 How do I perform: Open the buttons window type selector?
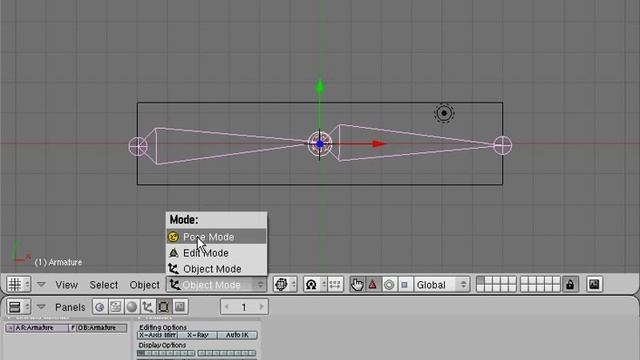click(x=18, y=307)
